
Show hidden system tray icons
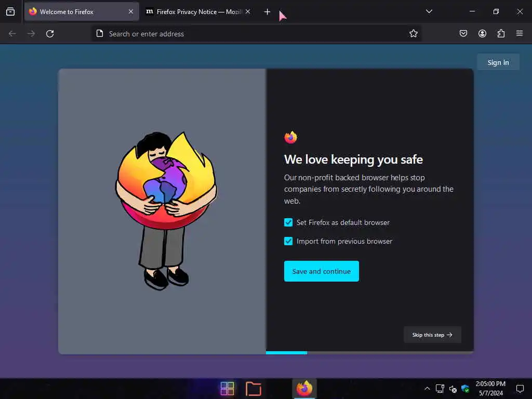pyautogui.click(x=427, y=389)
